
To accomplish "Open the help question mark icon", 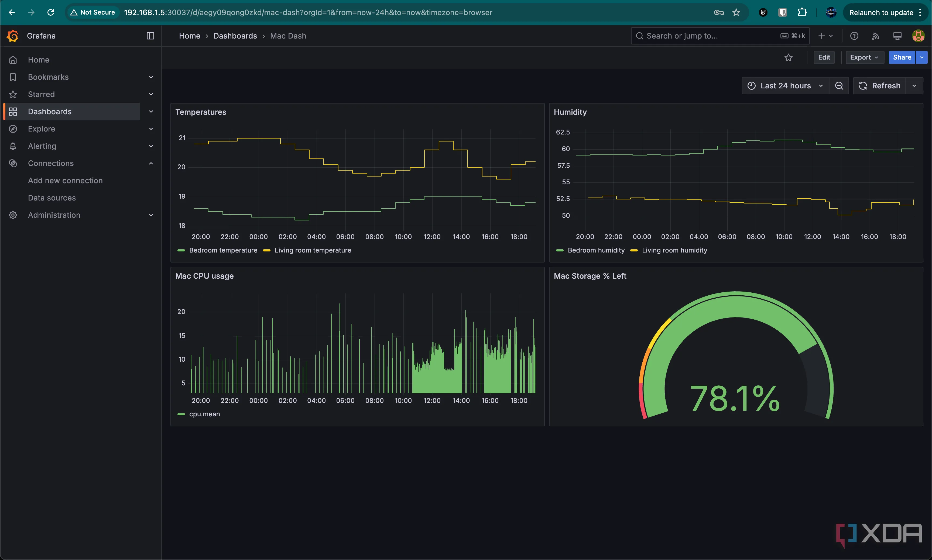I will 854,36.
